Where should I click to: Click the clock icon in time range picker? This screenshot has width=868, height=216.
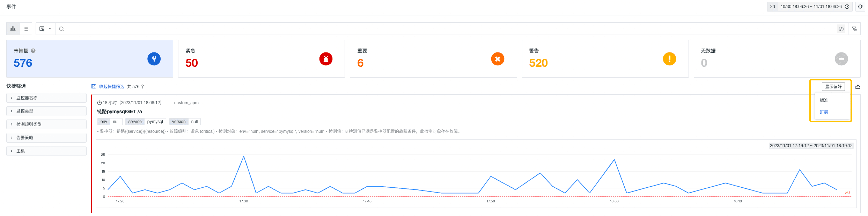coord(847,7)
